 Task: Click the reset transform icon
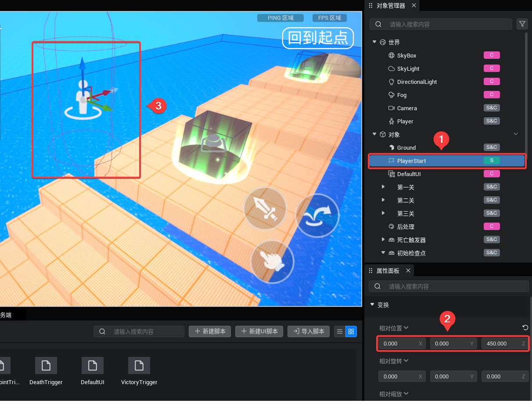525,328
